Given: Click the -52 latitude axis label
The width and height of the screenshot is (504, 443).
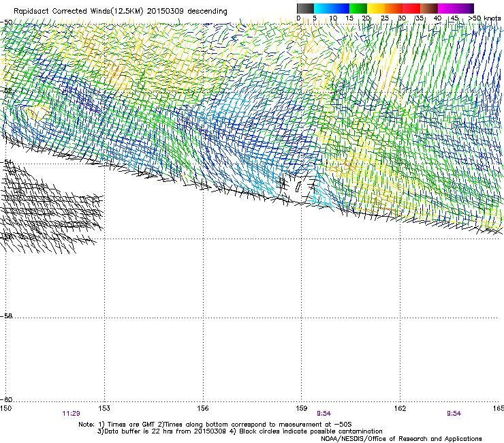Looking at the screenshot, I should click(x=6, y=91).
